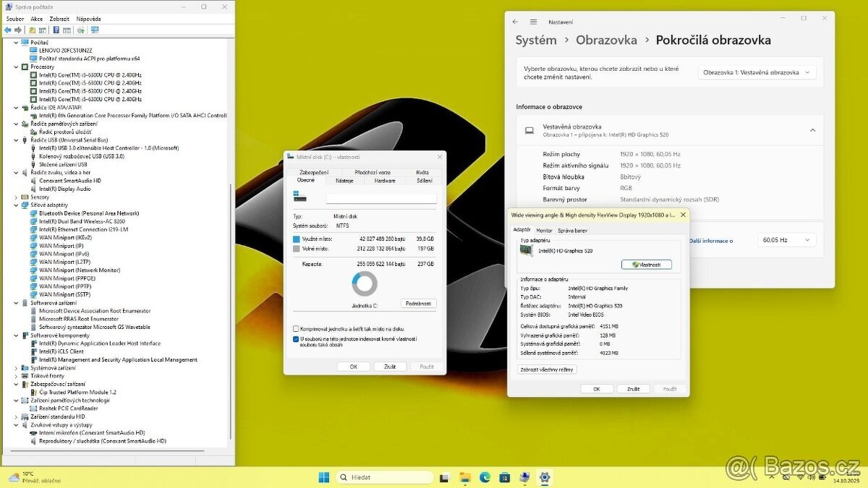Click Scan for hardware changes toolbar icon
Screen dimensions: 868x488
pyautogui.click(x=80, y=30)
